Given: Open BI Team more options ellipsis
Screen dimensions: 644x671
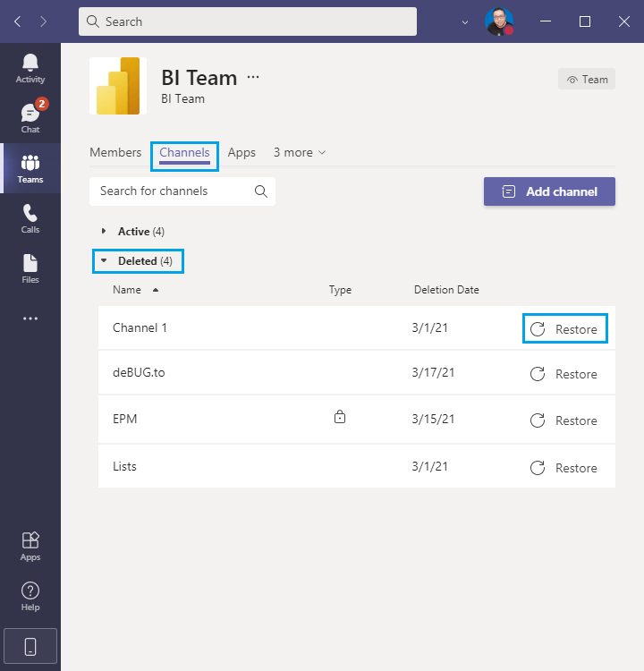Looking at the screenshot, I should [253, 78].
